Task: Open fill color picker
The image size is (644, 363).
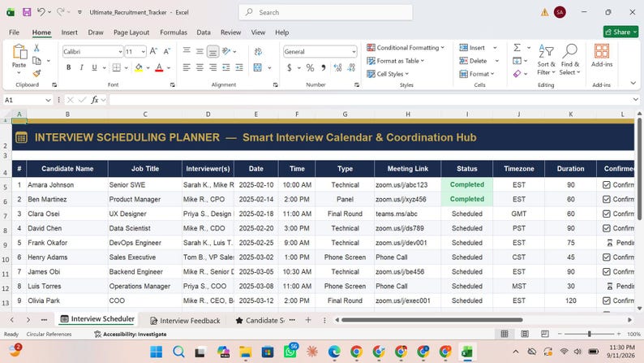Action: point(148,68)
